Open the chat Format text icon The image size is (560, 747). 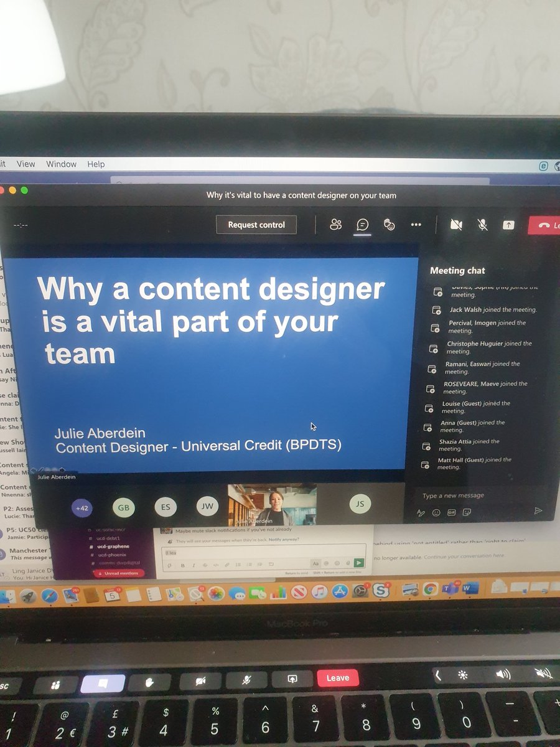coord(421,513)
